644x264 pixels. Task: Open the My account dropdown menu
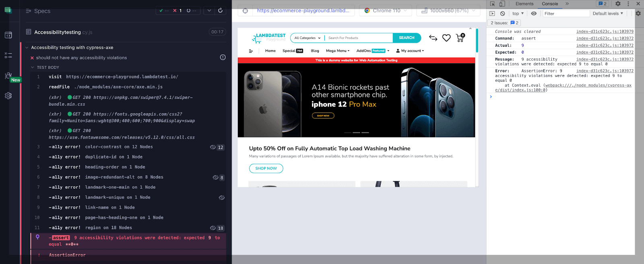pyautogui.click(x=410, y=51)
